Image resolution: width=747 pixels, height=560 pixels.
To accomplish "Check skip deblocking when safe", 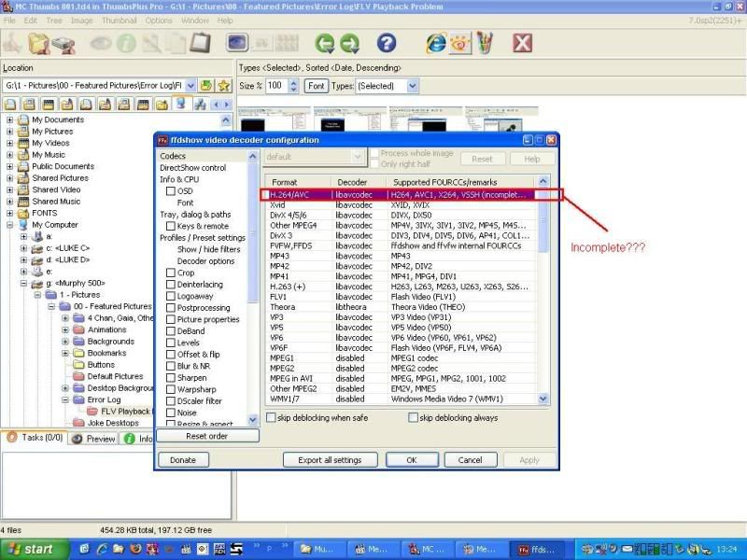I will [x=271, y=417].
